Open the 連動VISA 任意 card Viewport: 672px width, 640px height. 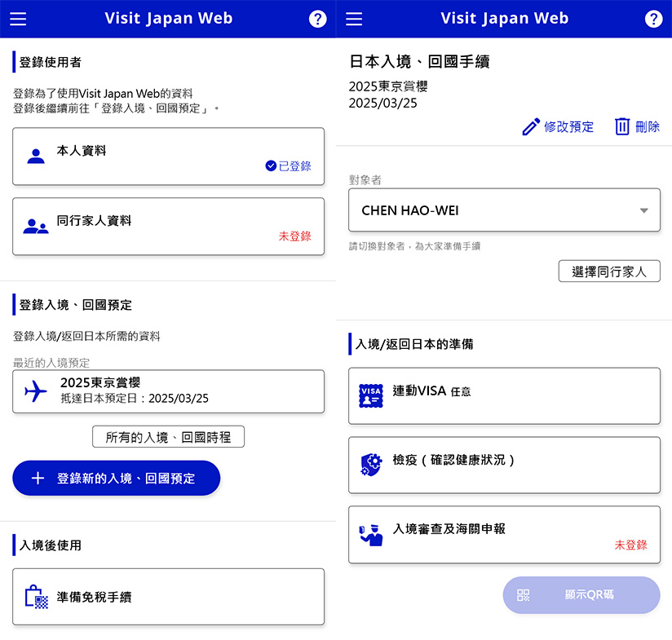coord(504,396)
